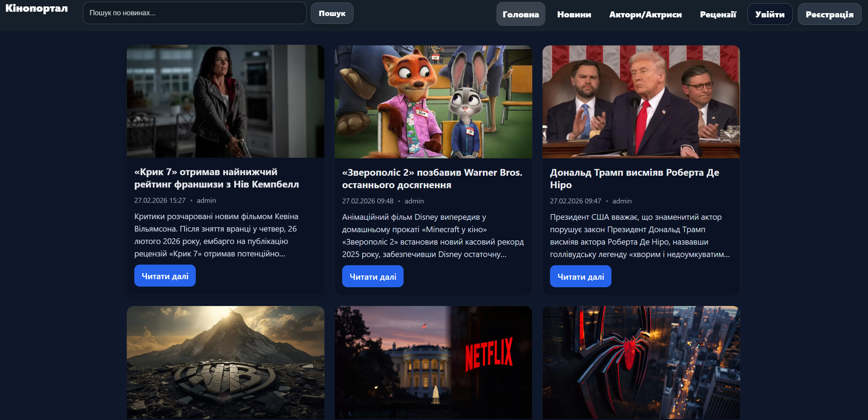Click the «Крик 7» article summary text

point(216,235)
